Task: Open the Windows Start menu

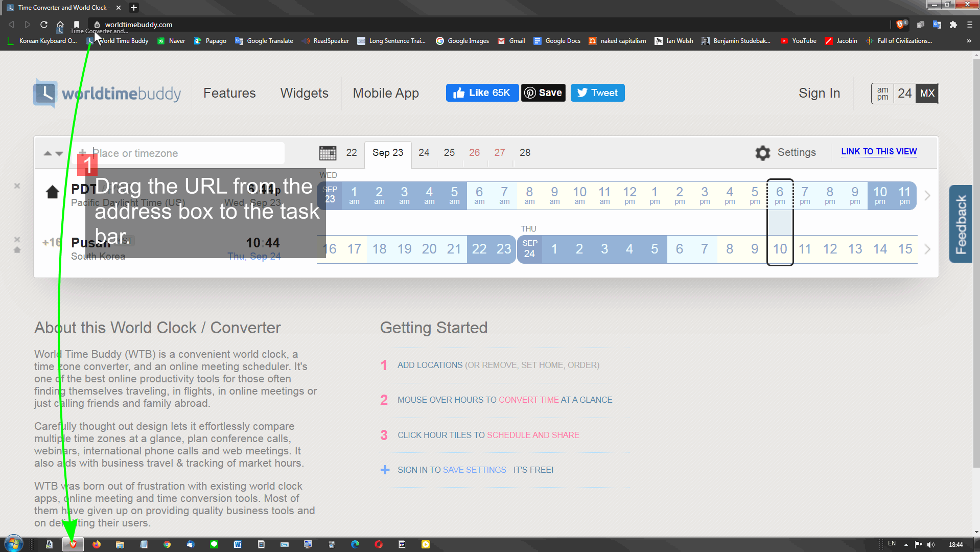Action: tap(14, 544)
